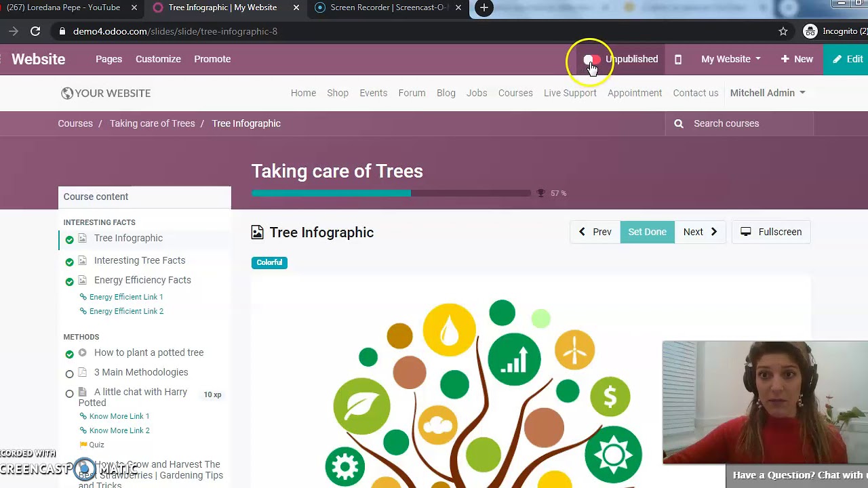Open Know More Link 2
This screenshot has height=488, width=868.
[x=119, y=430]
